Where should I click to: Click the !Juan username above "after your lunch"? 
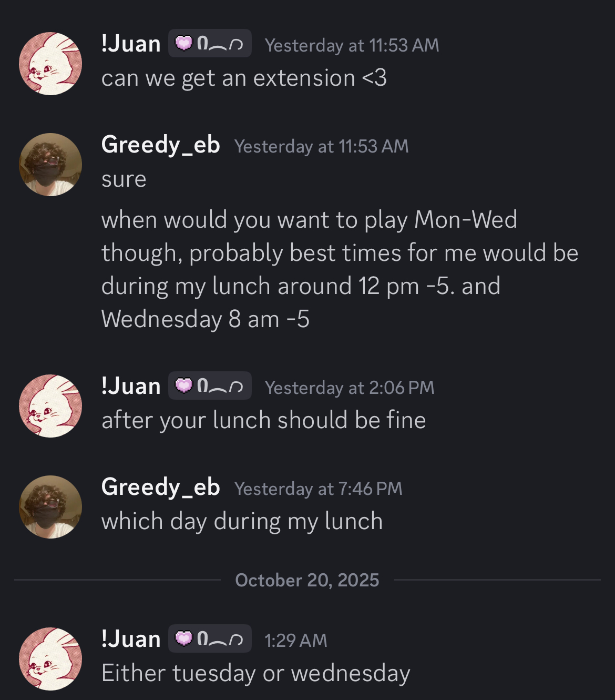[x=131, y=386]
